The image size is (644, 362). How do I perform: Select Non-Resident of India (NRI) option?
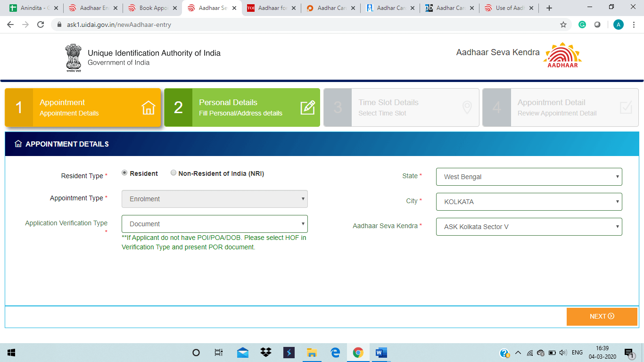click(173, 173)
